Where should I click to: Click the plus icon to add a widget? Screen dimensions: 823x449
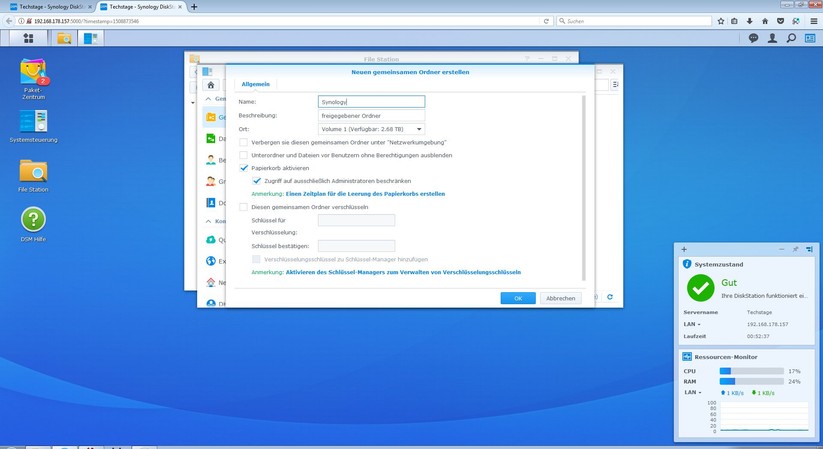(x=684, y=248)
